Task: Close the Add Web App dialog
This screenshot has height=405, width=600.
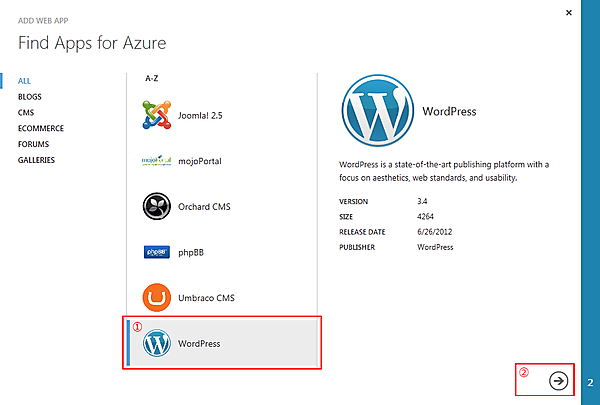Action: [569, 12]
